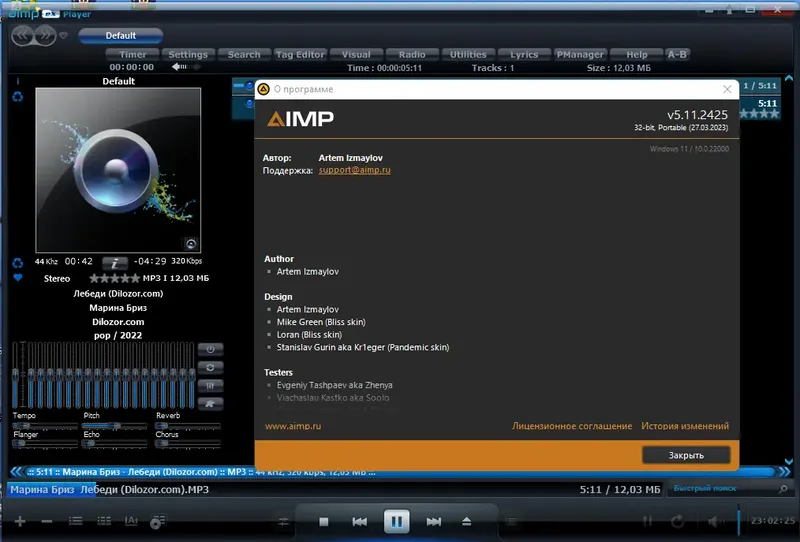
Task: Click the playlist scroll up arrow
Action: pos(789,79)
